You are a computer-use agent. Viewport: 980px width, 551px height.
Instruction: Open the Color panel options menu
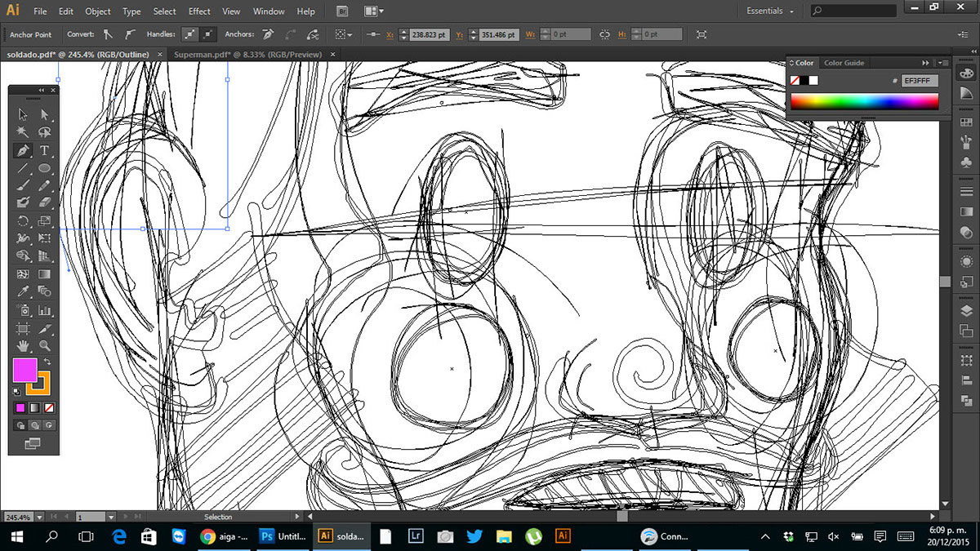[942, 63]
